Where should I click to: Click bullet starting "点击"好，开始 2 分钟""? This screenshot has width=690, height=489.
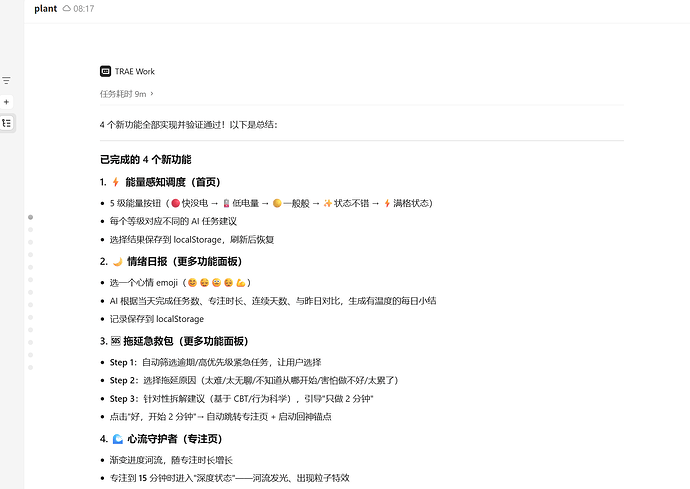click(x=220, y=416)
